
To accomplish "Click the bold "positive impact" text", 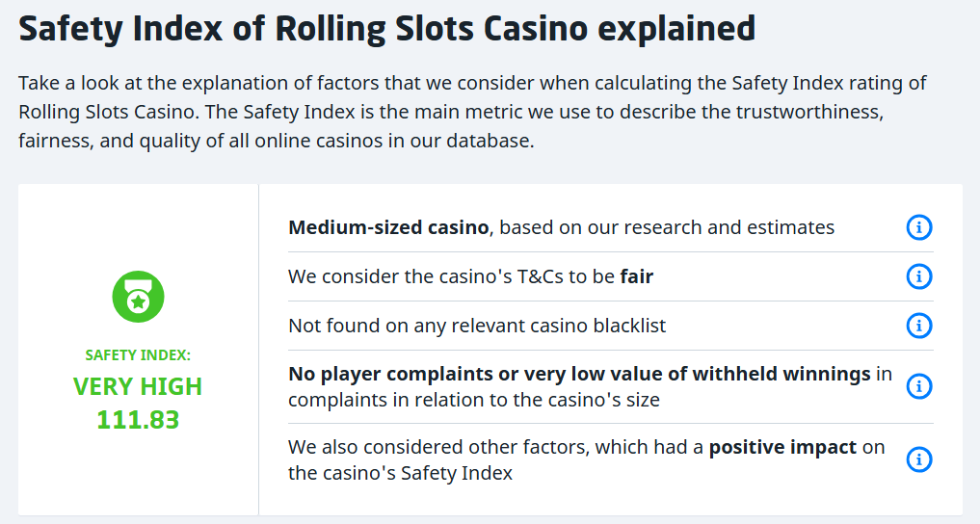I will [x=782, y=448].
